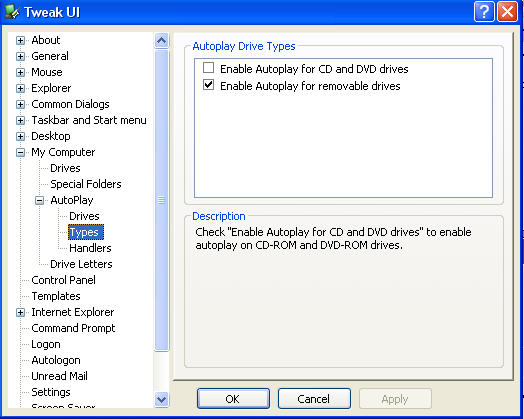The height and width of the screenshot is (419, 524).
Task: Select Command Prompt in the tree
Action: point(73,328)
